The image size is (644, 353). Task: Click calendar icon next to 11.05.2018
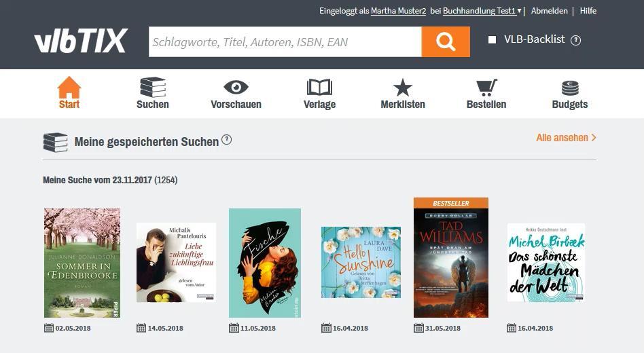pyautogui.click(x=234, y=328)
